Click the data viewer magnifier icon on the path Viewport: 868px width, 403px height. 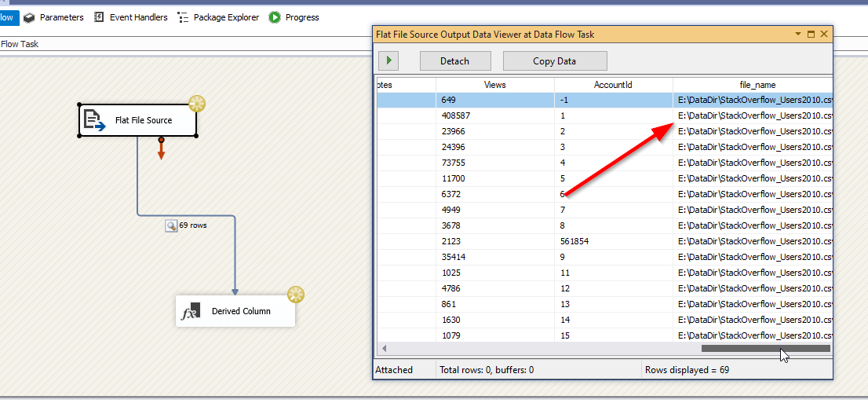click(x=171, y=225)
